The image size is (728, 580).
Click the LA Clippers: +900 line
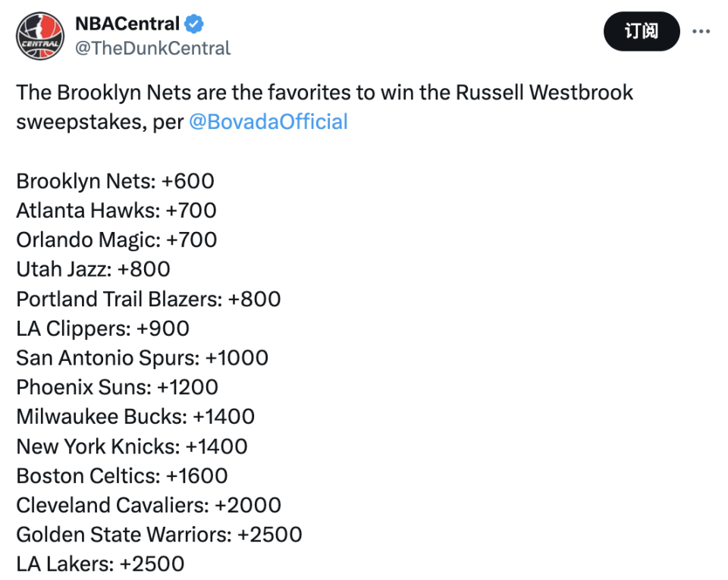click(102, 328)
